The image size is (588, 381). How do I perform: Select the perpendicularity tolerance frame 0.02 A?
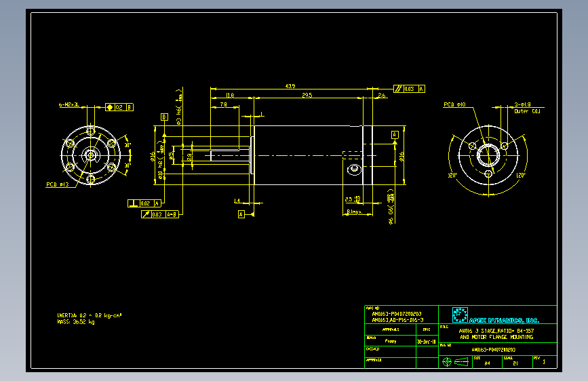pyautogui.click(x=144, y=203)
